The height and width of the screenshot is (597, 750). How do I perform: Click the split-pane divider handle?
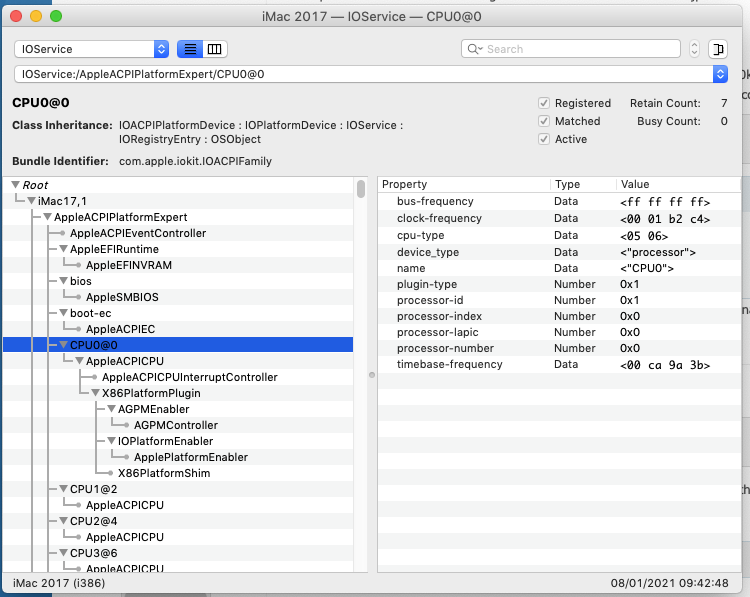(x=372, y=375)
